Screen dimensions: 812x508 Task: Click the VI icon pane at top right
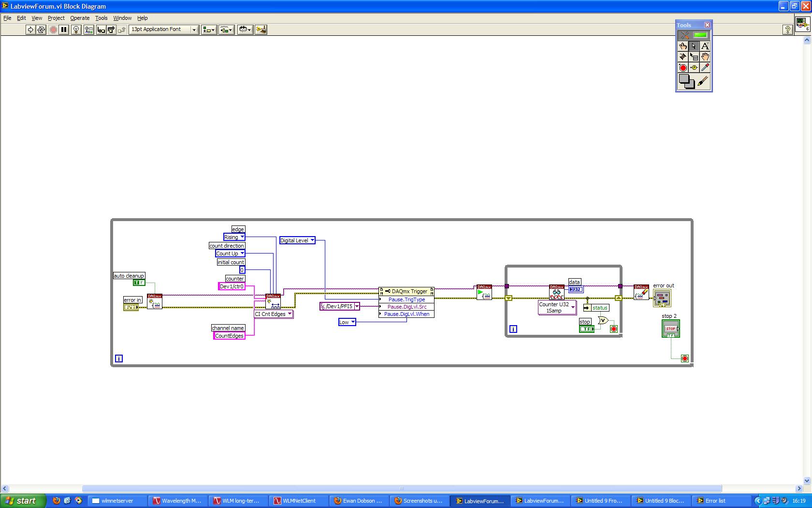(x=803, y=24)
